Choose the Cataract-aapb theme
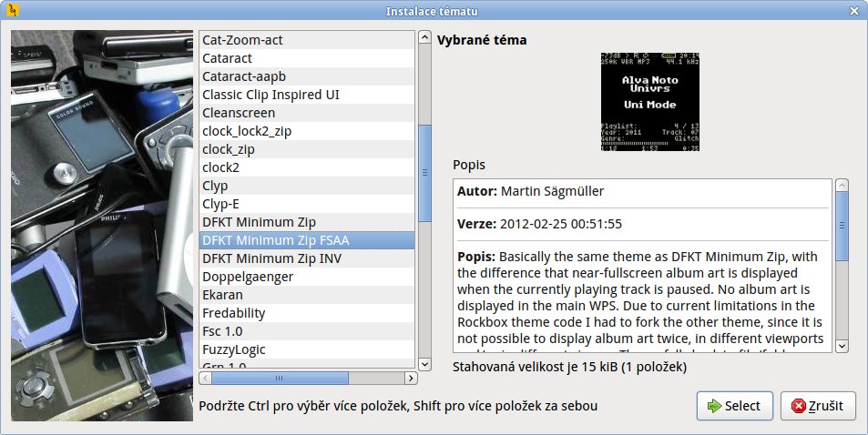Screen dimensions: 868x435 click(307, 76)
